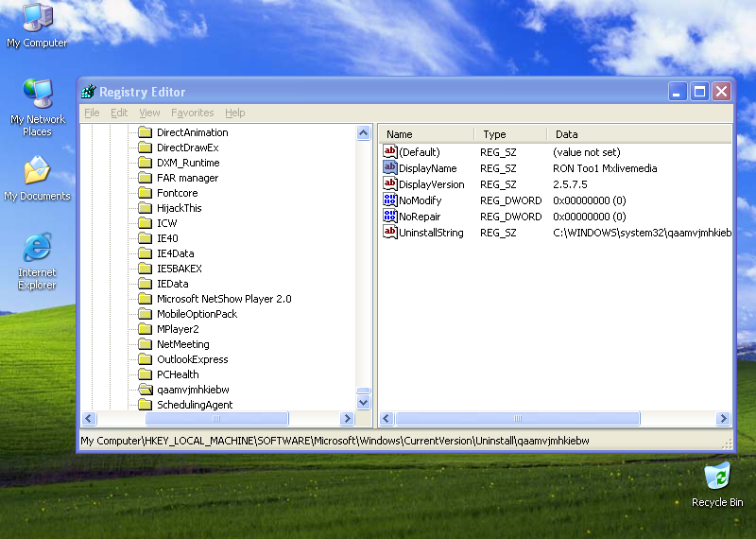Open the Favorites menu
The width and height of the screenshot is (756, 539).
point(193,113)
